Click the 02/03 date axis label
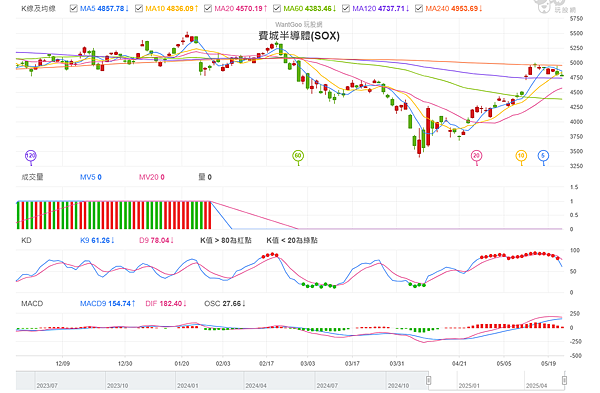The height and width of the screenshot is (393, 600). 223,363
